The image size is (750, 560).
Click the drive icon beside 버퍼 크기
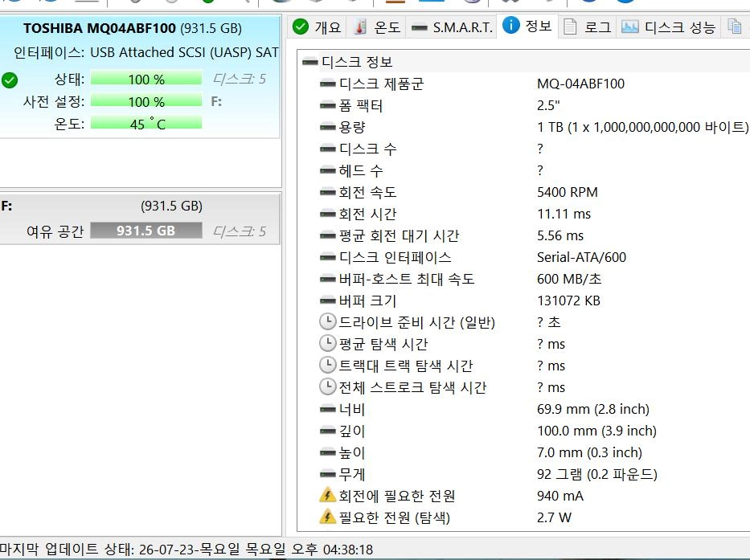pyautogui.click(x=328, y=300)
